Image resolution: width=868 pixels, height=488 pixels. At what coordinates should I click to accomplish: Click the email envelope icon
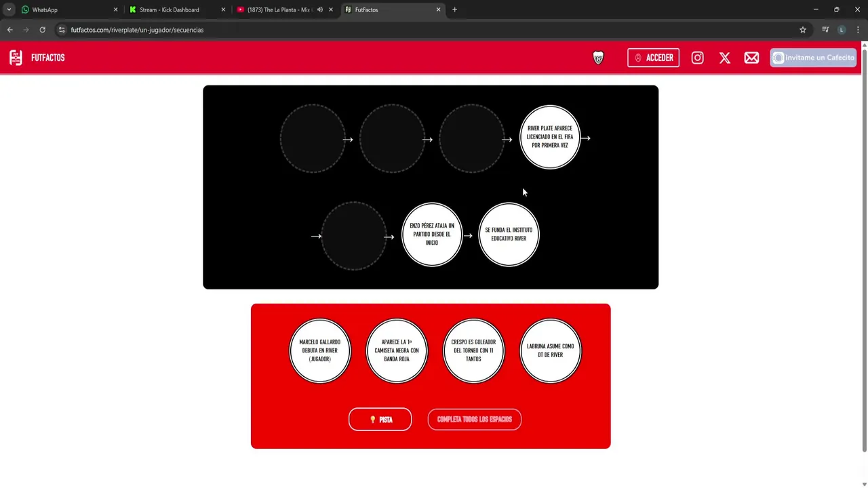tap(751, 58)
